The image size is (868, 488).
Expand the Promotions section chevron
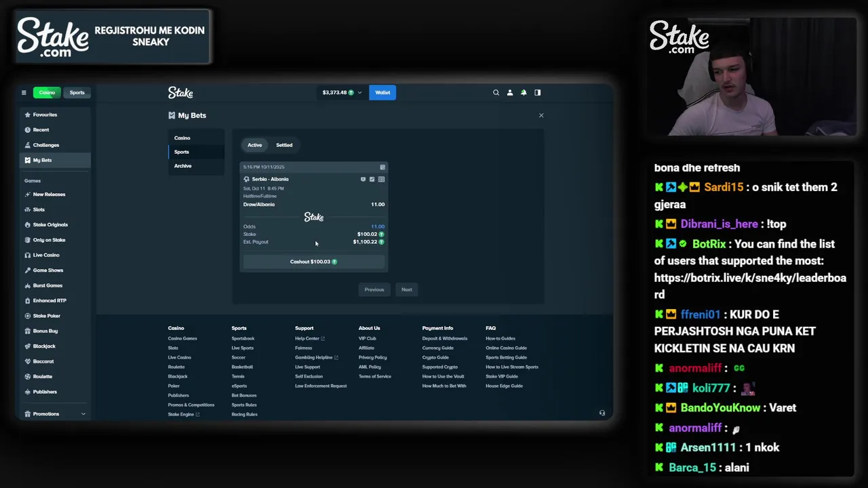(83, 414)
